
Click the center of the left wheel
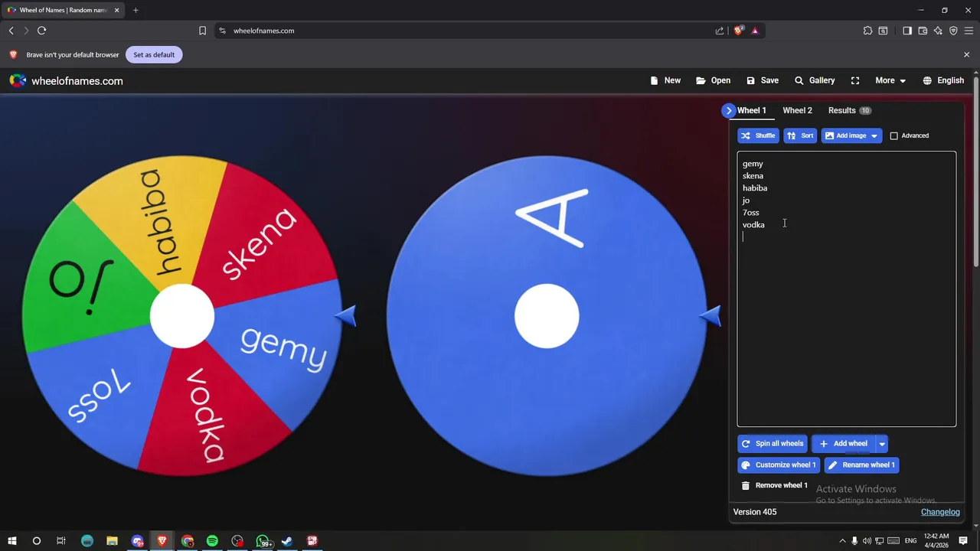[182, 316]
